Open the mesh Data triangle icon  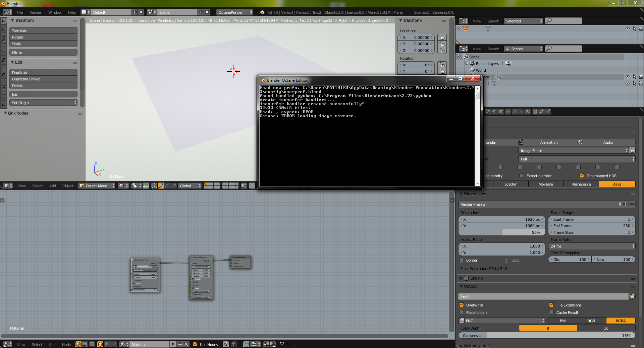point(521,112)
